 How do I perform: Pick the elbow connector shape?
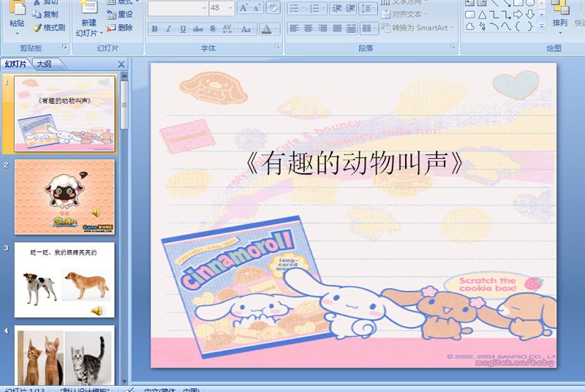[x=494, y=15]
